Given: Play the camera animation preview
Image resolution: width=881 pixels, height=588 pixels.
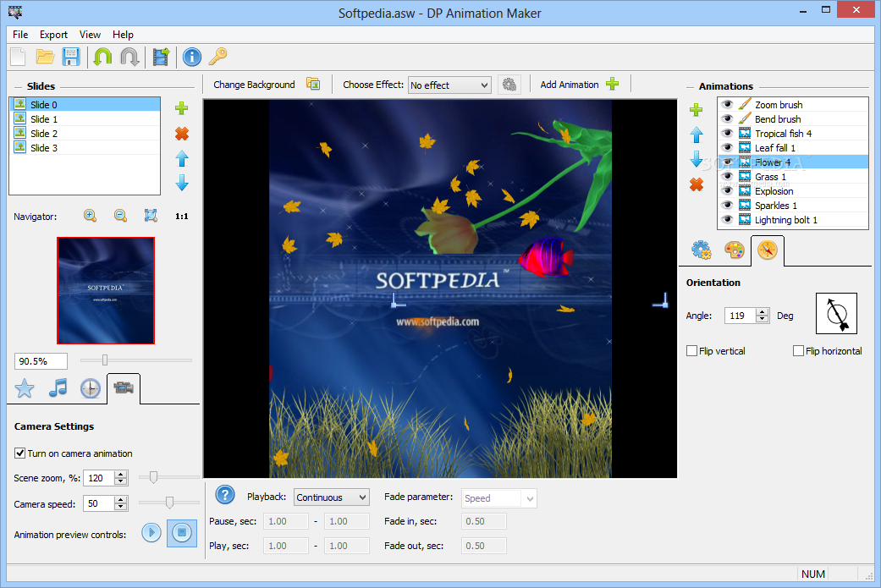Looking at the screenshot, I should click(x=151, y=532).
